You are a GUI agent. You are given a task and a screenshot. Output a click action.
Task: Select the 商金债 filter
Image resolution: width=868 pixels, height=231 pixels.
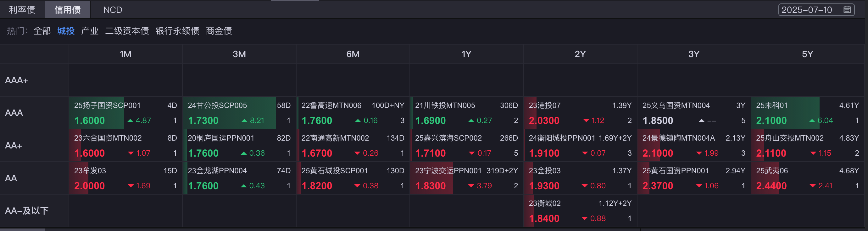[x=219, y=31]
